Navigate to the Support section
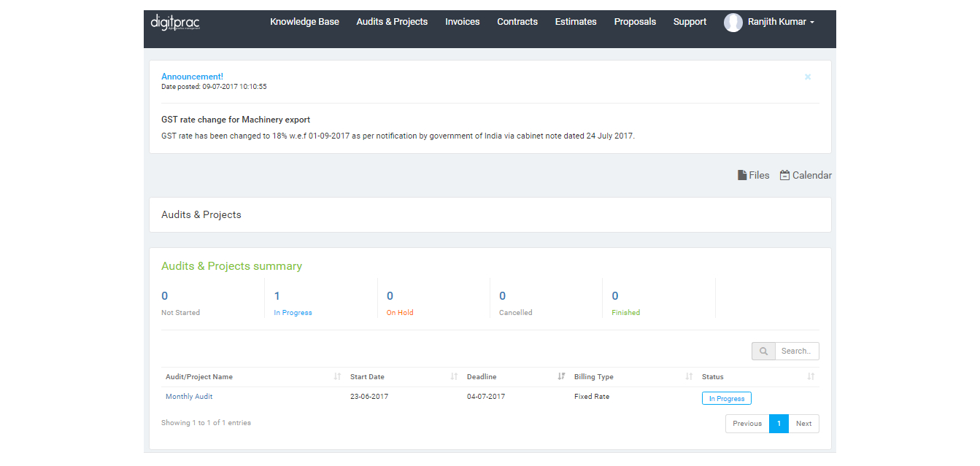980x466 pixels. 690,22
